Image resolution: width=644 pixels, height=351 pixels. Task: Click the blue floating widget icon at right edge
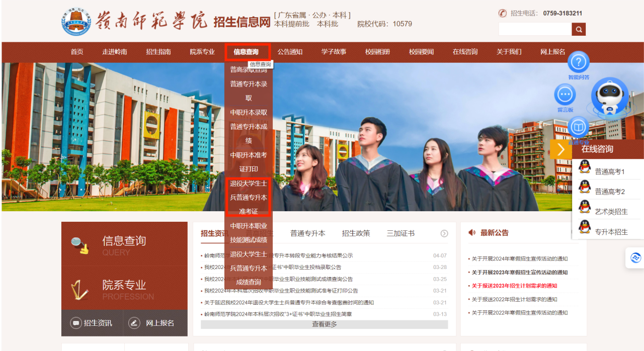click(x=635, y=257)
